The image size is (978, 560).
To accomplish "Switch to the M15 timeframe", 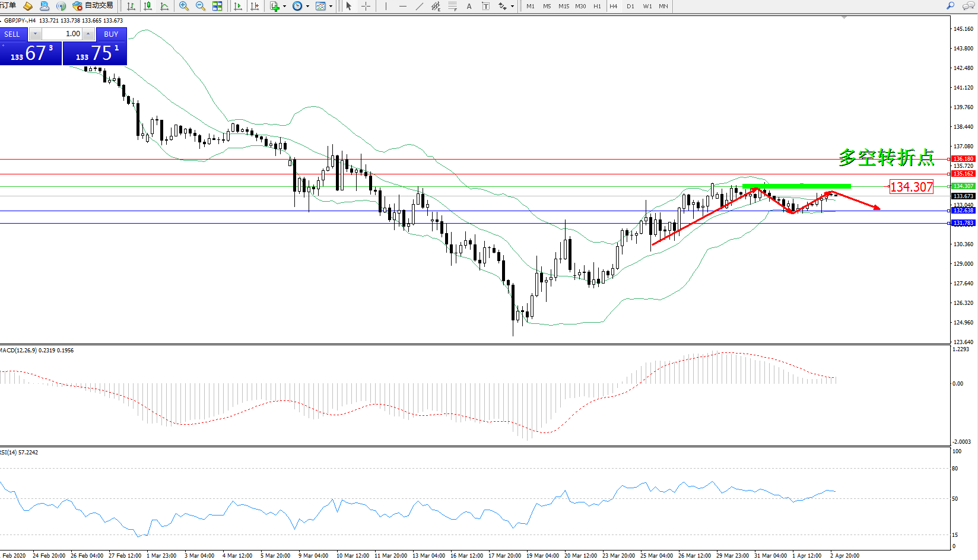I will pyautogui.click(x=564, y=6).
